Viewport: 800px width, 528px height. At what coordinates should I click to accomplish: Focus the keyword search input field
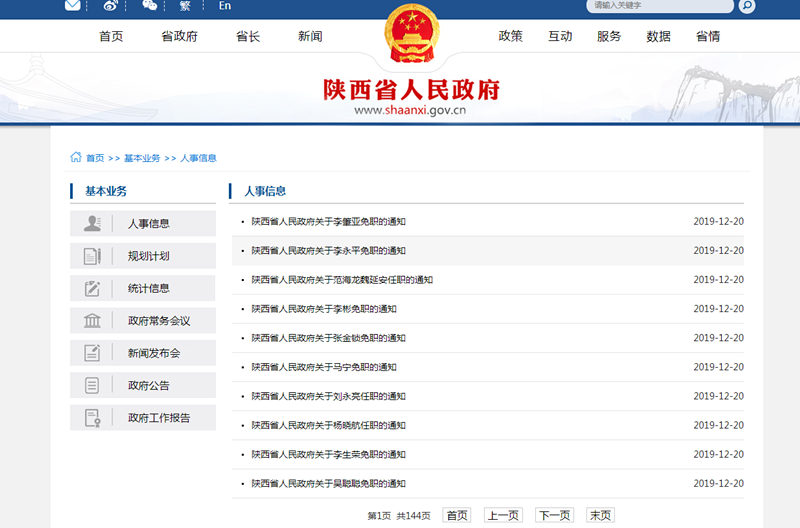pos(659,6)
